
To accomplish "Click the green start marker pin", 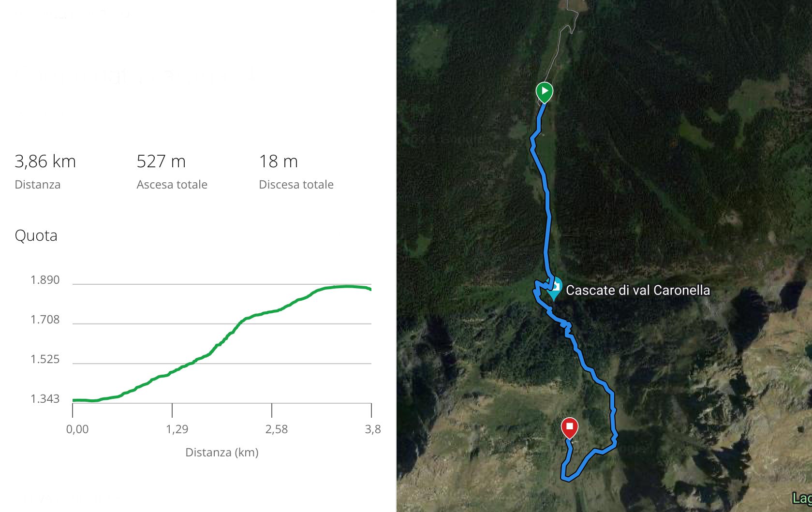I will click(x=545, y=92).
